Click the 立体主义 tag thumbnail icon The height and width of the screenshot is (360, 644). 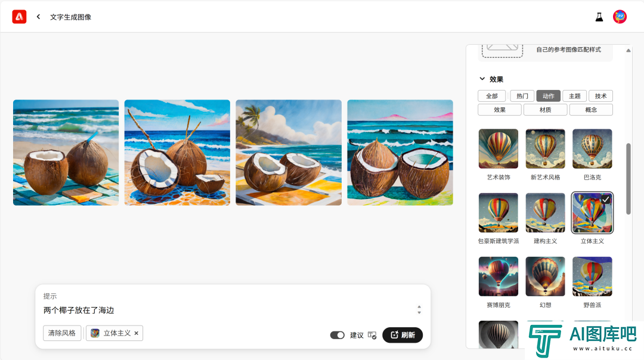click(x=95, y=333)
